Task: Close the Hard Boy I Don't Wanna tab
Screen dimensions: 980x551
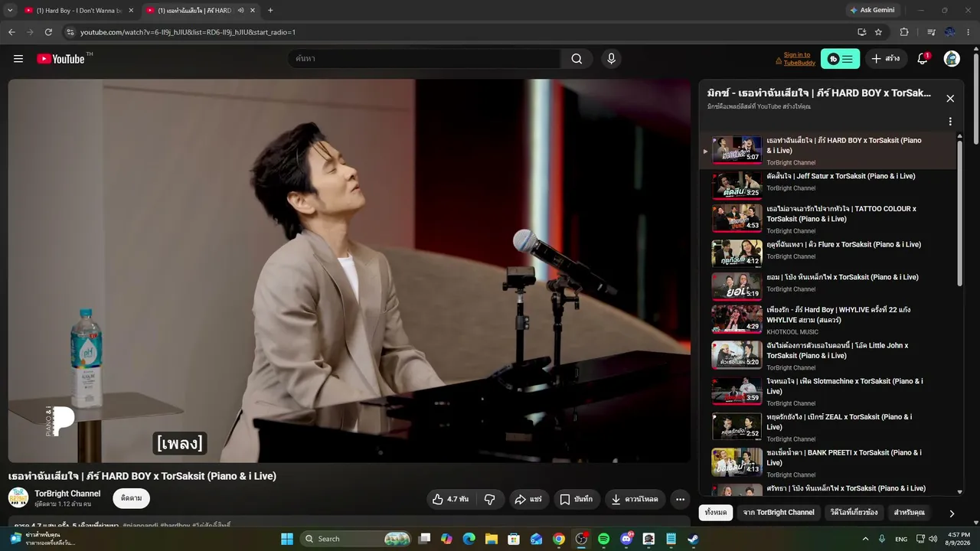Action: click(131, 11)
